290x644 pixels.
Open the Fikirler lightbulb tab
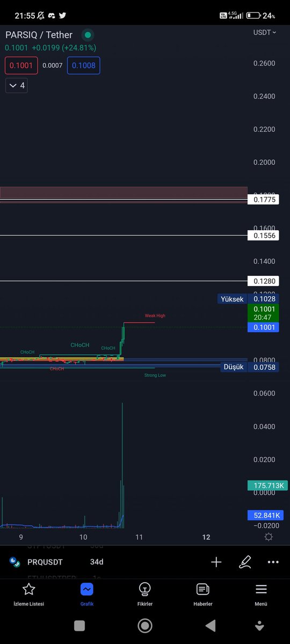point(145,595)
